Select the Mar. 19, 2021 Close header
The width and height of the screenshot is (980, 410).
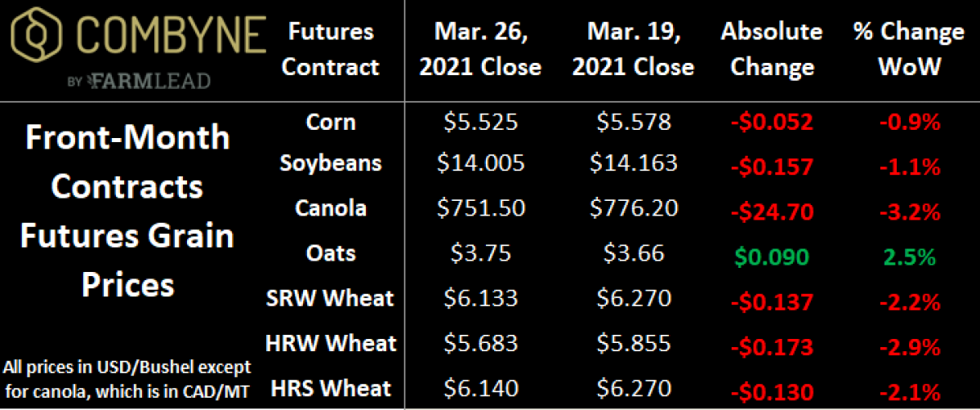[633, 49]
